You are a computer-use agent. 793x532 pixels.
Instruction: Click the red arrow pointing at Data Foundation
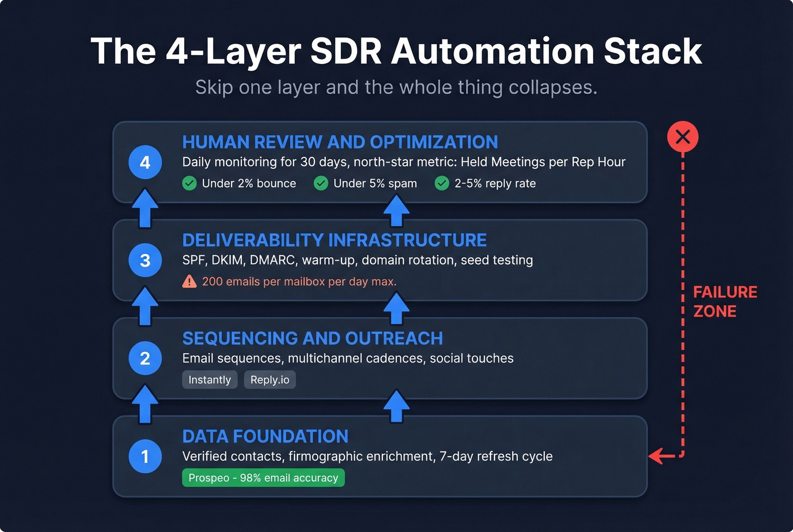click(662, 455)
